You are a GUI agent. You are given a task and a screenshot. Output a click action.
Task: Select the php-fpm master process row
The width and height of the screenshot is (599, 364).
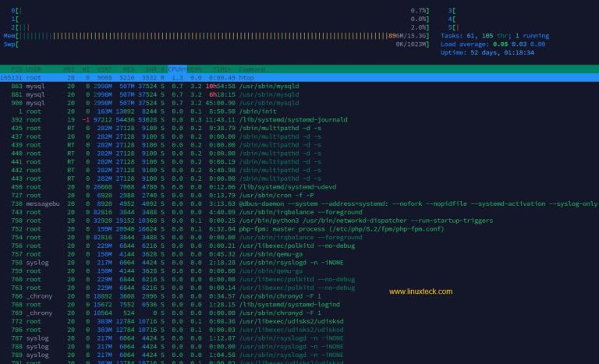point(299,229)
